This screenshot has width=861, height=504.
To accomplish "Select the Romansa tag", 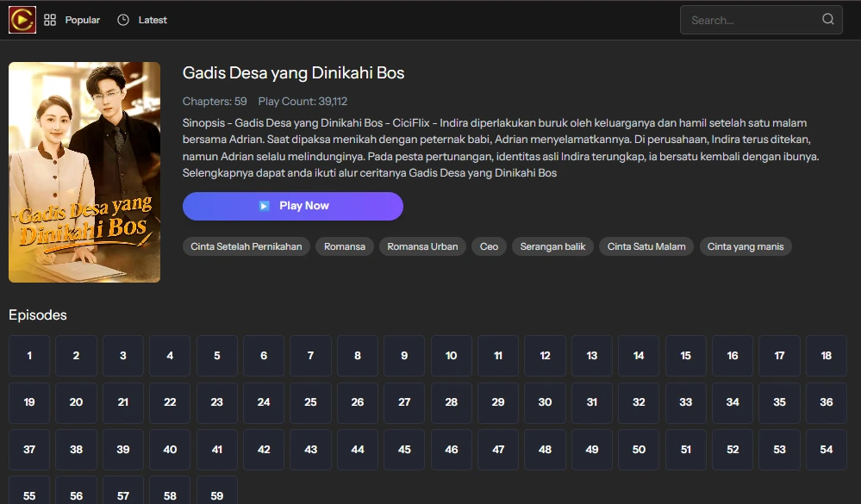I will click(344, 246).
